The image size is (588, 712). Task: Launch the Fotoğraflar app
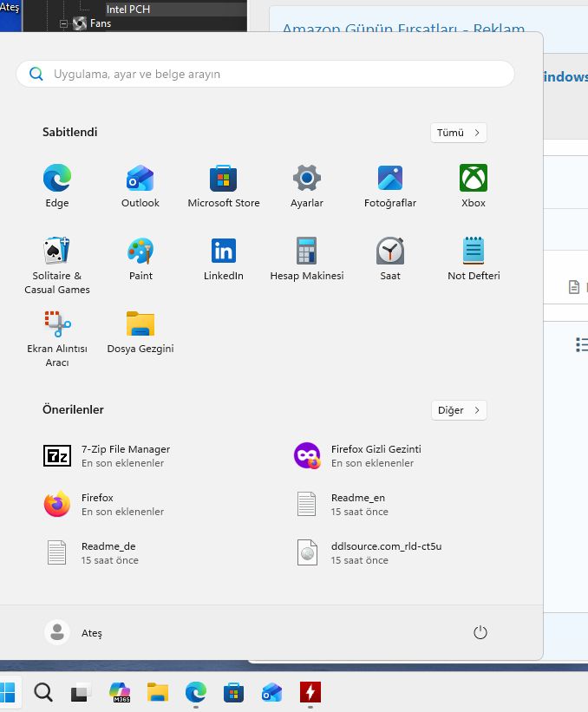(390, 186)
